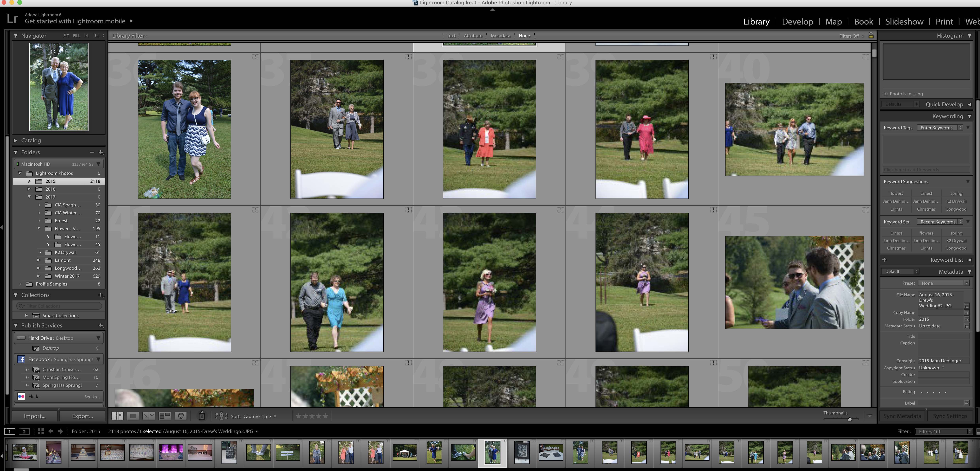Adjust the Thumbnails size slider
The image size is (980, 471).
click(850, 419)
